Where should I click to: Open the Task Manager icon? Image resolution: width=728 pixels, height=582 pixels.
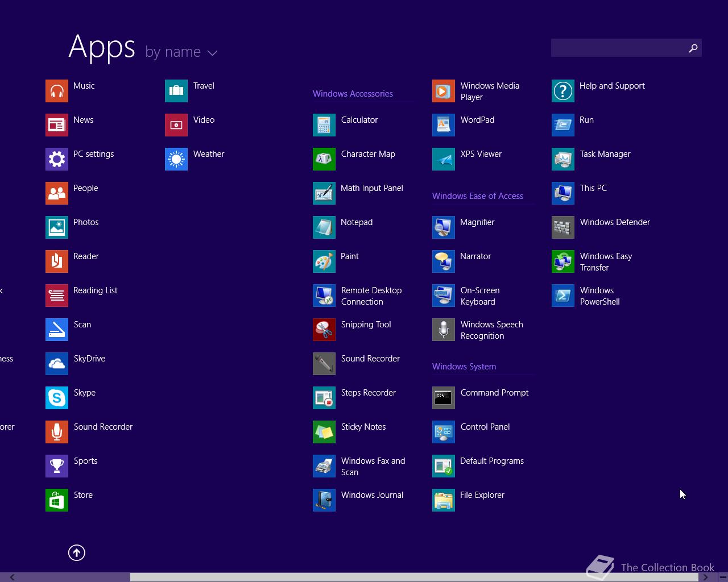pos(563,159)
